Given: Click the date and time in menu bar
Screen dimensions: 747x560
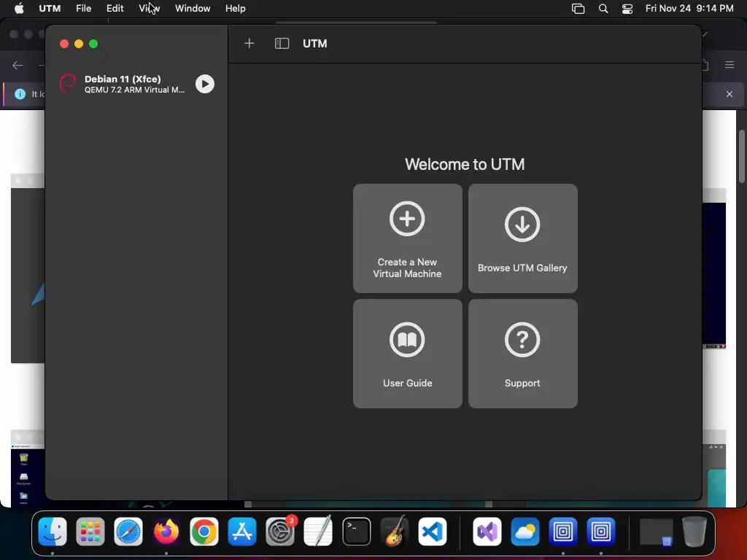Looking at the screenshot, I should (x=689, y=9).
